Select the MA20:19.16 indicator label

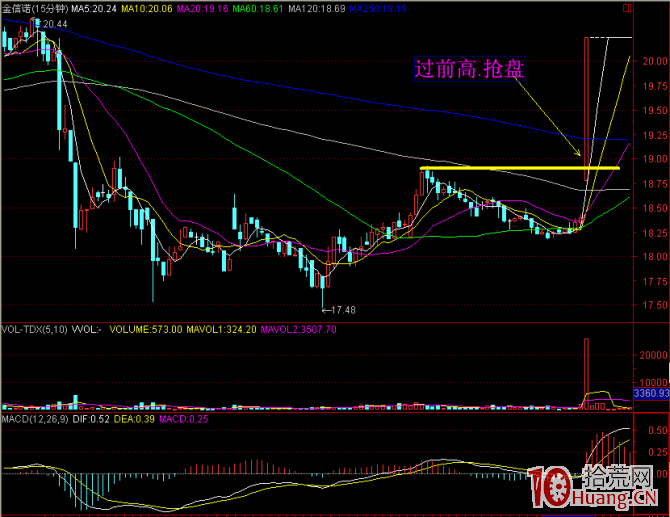coord(203,9)
